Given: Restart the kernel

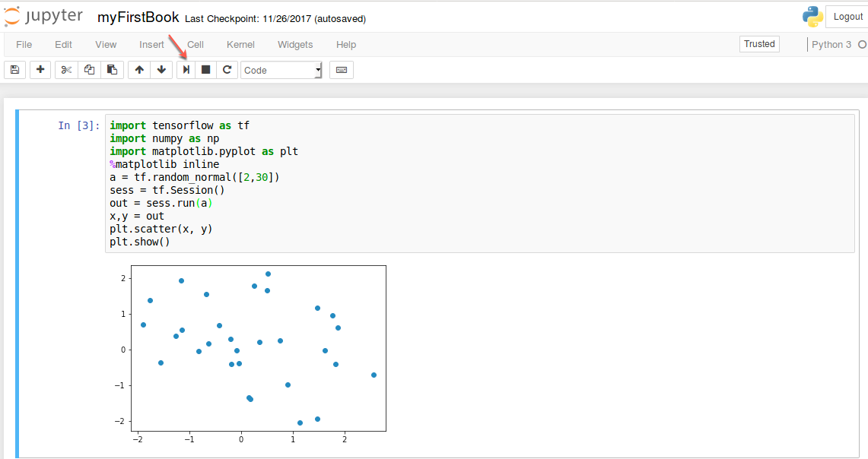Looking at the screenshot, I should click(x=227, y=69).
